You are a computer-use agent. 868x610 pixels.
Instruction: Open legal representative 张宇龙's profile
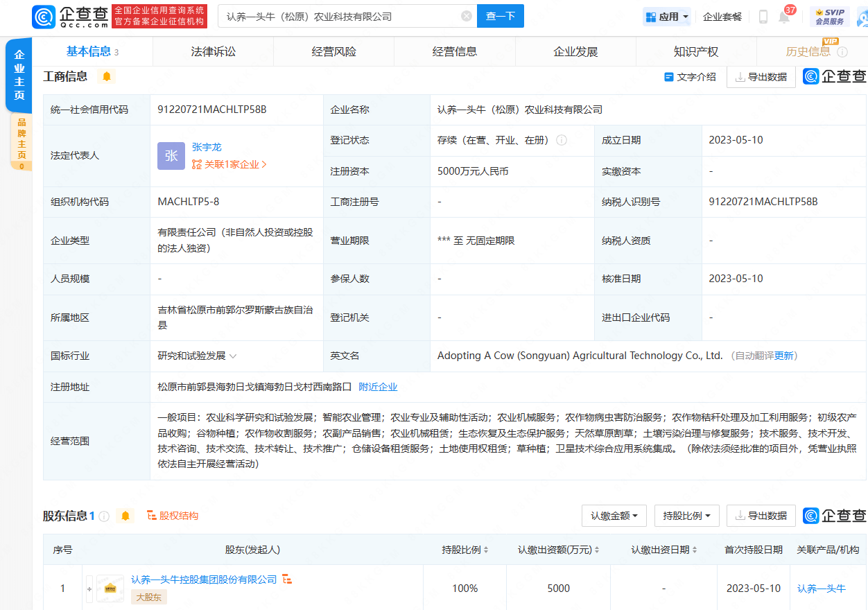click(207, 147)
